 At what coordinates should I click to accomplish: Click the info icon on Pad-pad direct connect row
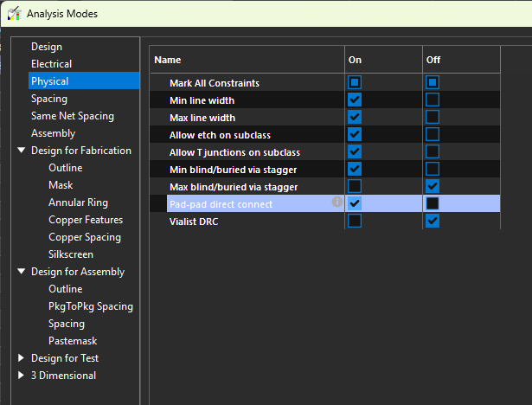click(x=337, y=202)
